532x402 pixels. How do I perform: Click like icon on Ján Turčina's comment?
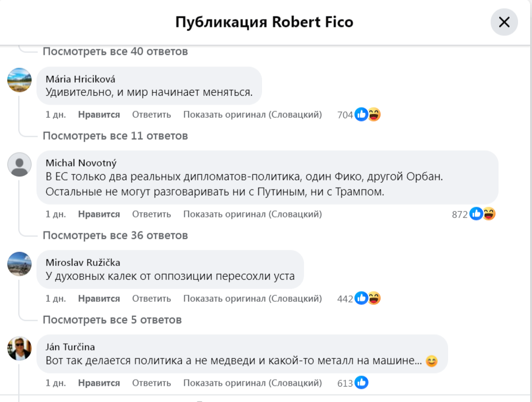click(361, 383)
